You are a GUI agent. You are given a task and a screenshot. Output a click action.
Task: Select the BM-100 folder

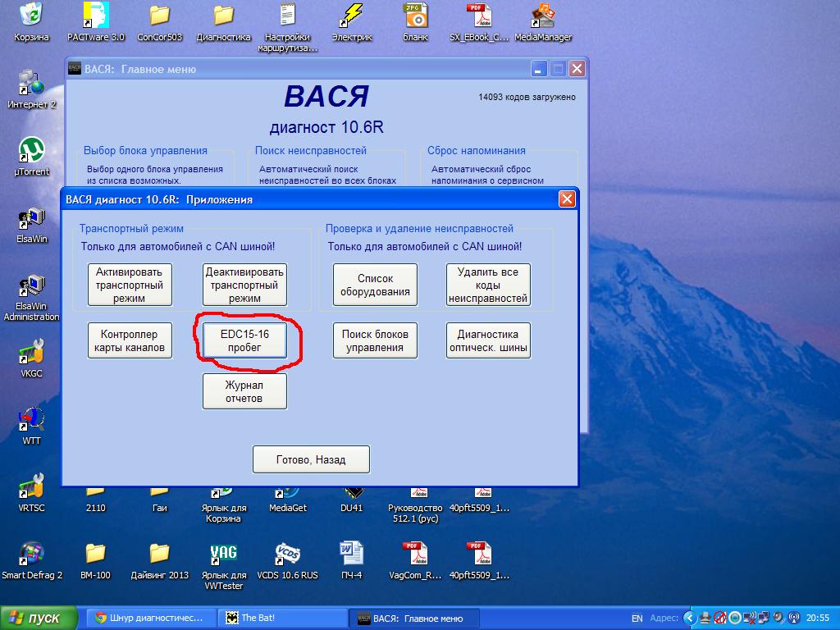pyautogui.click(x=95, y=560)
